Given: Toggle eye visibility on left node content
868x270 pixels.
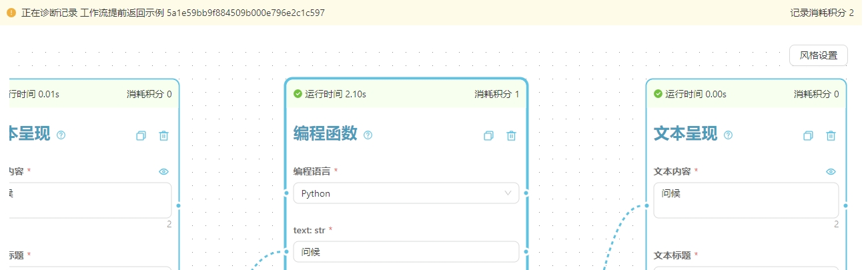Looking at the screenshot, I should click(x=163, y=171).
